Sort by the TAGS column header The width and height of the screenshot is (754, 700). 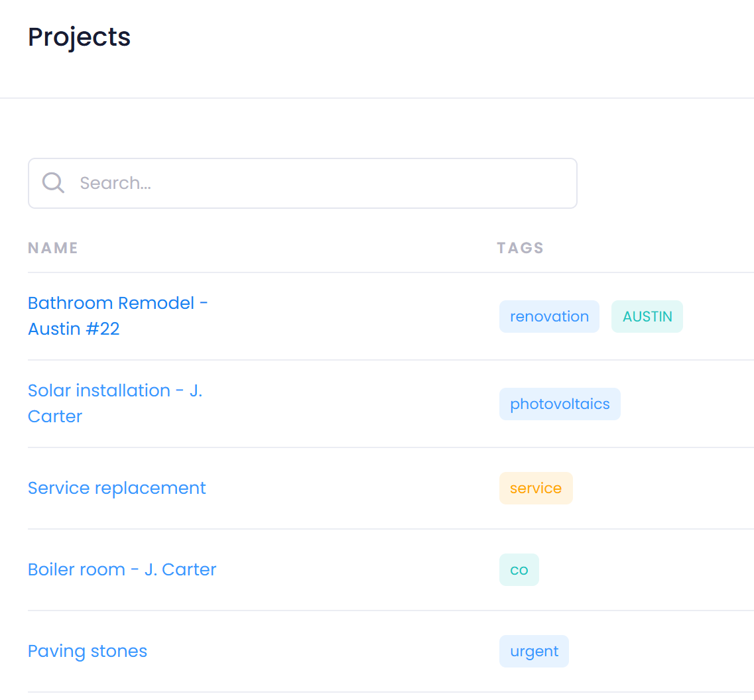pyautogui.click(x=520, y=248)
